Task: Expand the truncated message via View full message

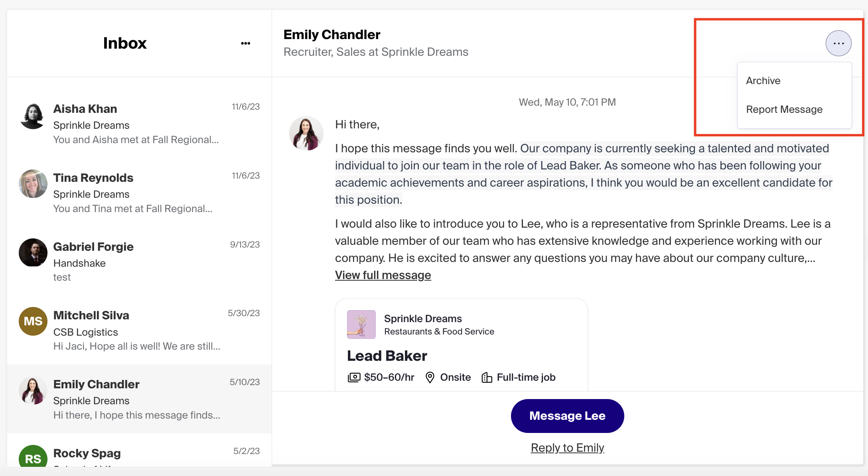Action: coord(383,275)
